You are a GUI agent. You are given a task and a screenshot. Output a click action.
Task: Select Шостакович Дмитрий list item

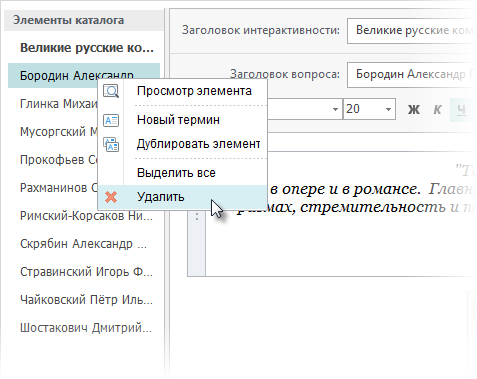[85, 328]
